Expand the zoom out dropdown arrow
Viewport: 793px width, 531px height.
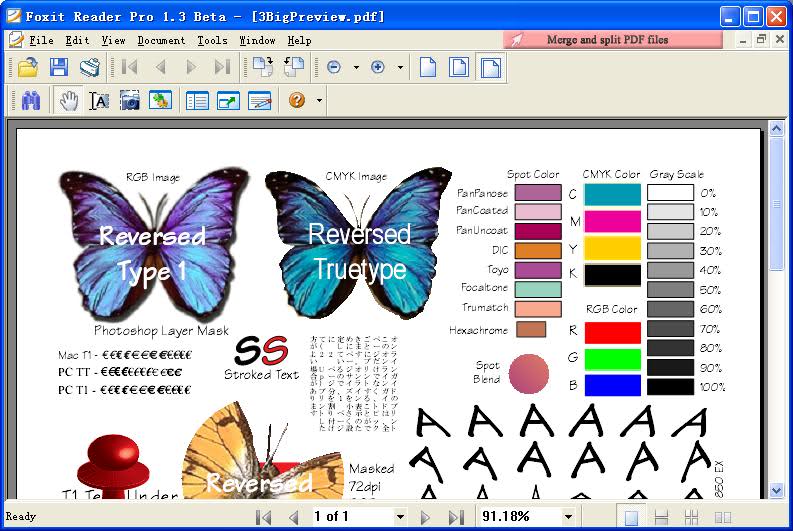[x=356, y=67]
